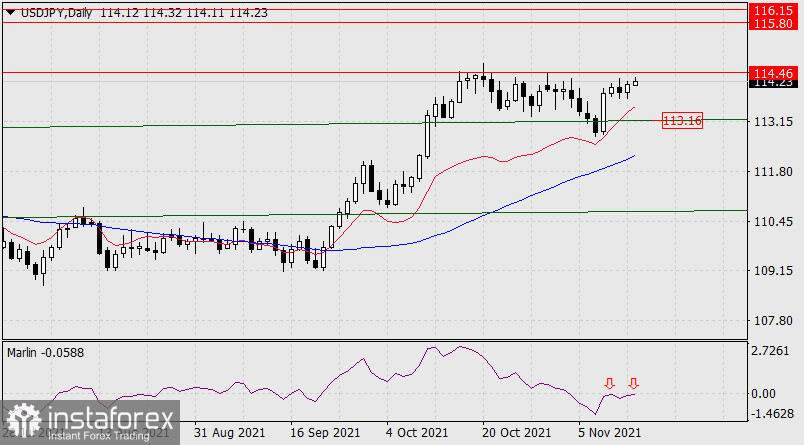Viewport: 804px width, 445px height.
Task: Click the -1.4628 Marlin scale value
Action: coord(773,413)
